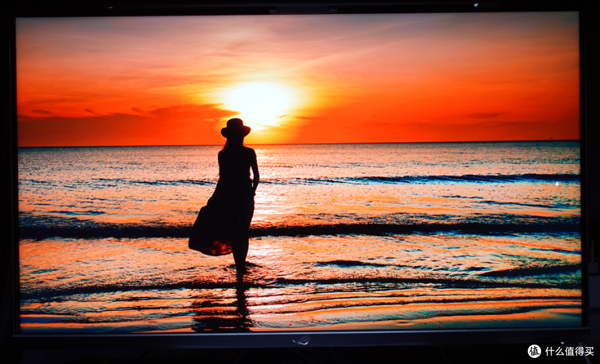This screenshot has width=600, height=364.
Task: Click the full-screen sunset beach photo
Action: (299, 172)
